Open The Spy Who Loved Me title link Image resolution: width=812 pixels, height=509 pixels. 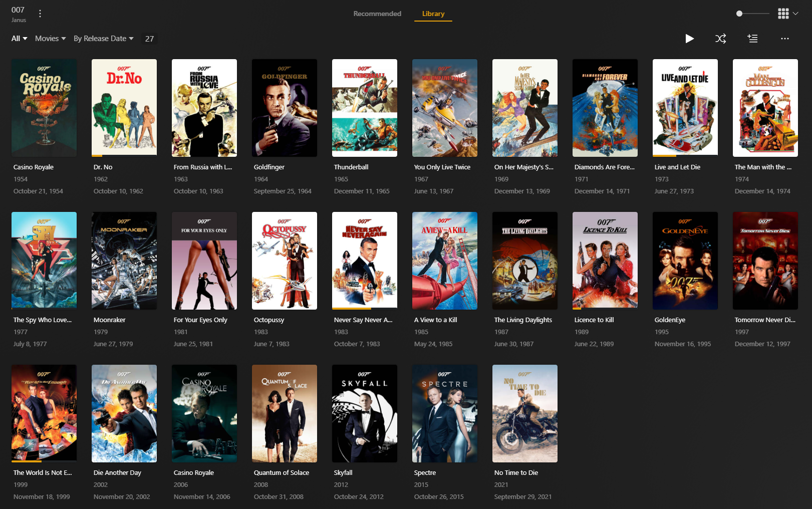[x=43, y=320]
